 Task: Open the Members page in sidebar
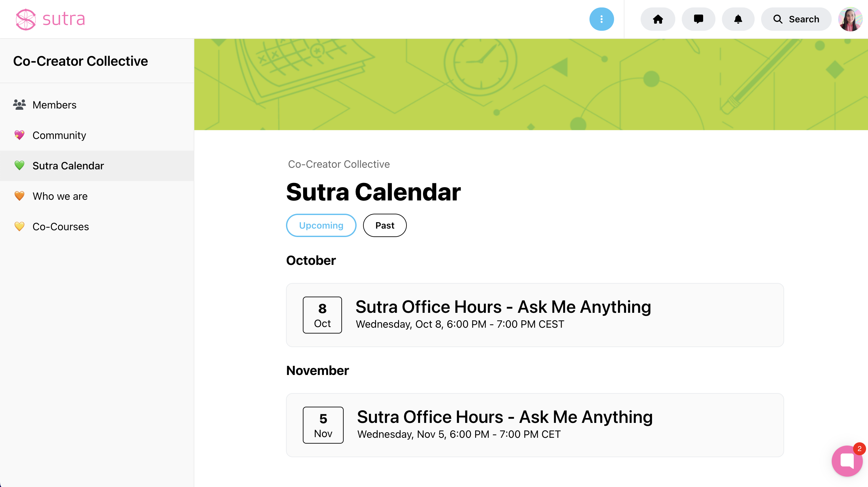pos(54,105)
